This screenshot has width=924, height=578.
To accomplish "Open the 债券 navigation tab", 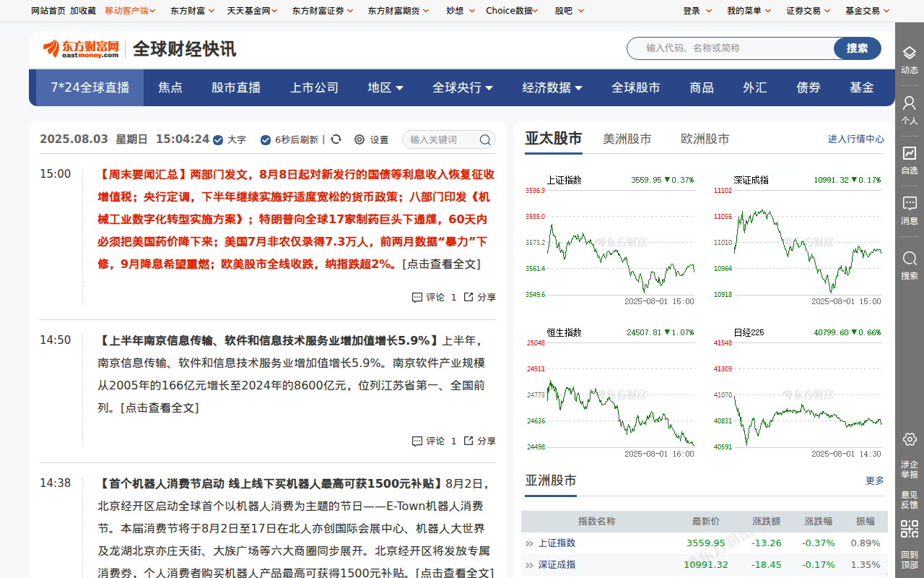I will (808, 87).
